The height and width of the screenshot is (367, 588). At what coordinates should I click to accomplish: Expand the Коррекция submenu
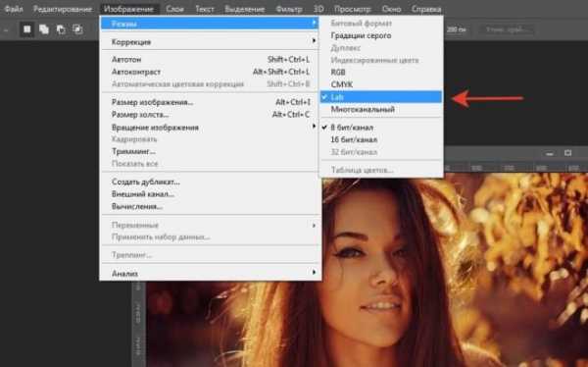coord(211,41)
